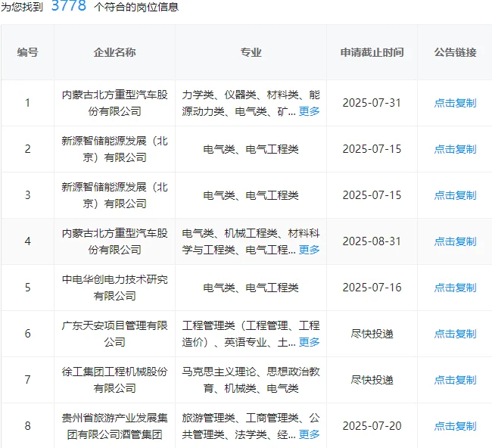Click deadline 2025-08-31
Screen dimensions: 492x448
(x=372, y=241)
